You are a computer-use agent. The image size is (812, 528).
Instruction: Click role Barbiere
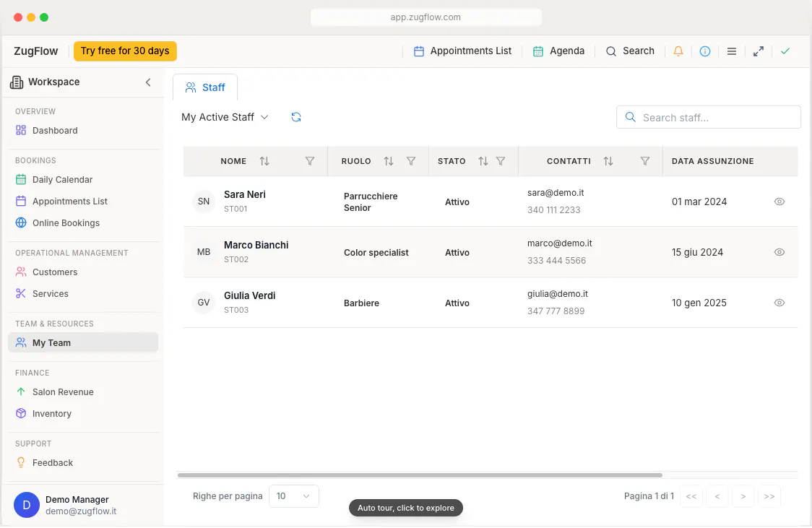point(361,303)
